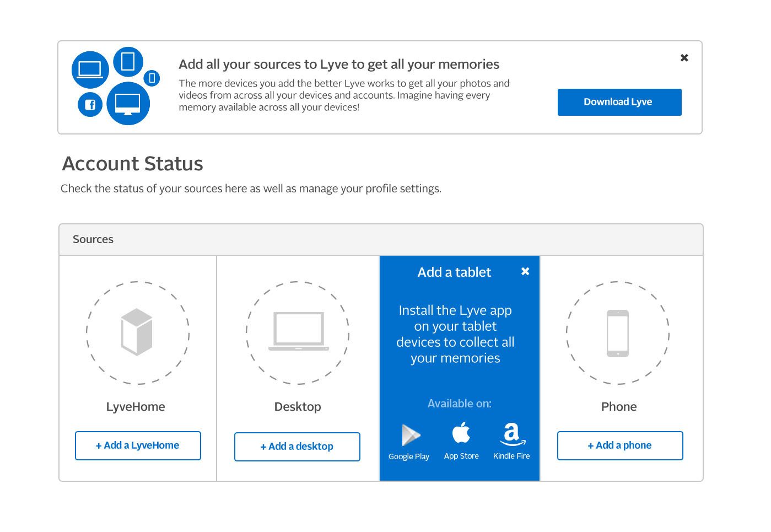Click the Download Lyve button
Viewport: 771px width, 532px height.
[x=619, y=102]
